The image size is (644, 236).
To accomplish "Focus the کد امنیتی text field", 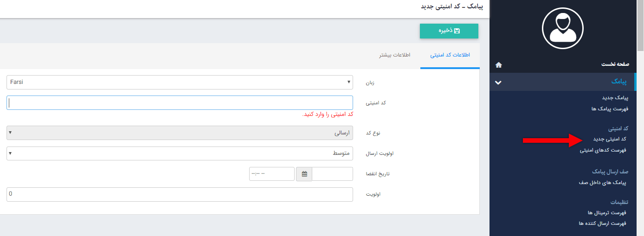I will click(180, 103).
